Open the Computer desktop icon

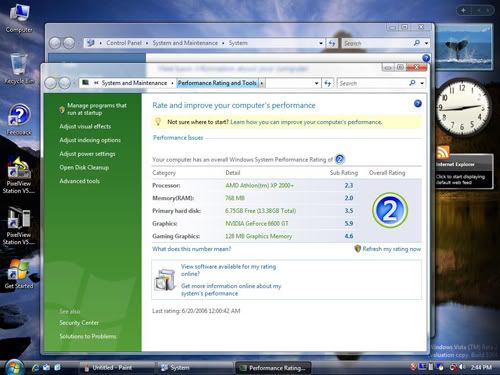19,19
